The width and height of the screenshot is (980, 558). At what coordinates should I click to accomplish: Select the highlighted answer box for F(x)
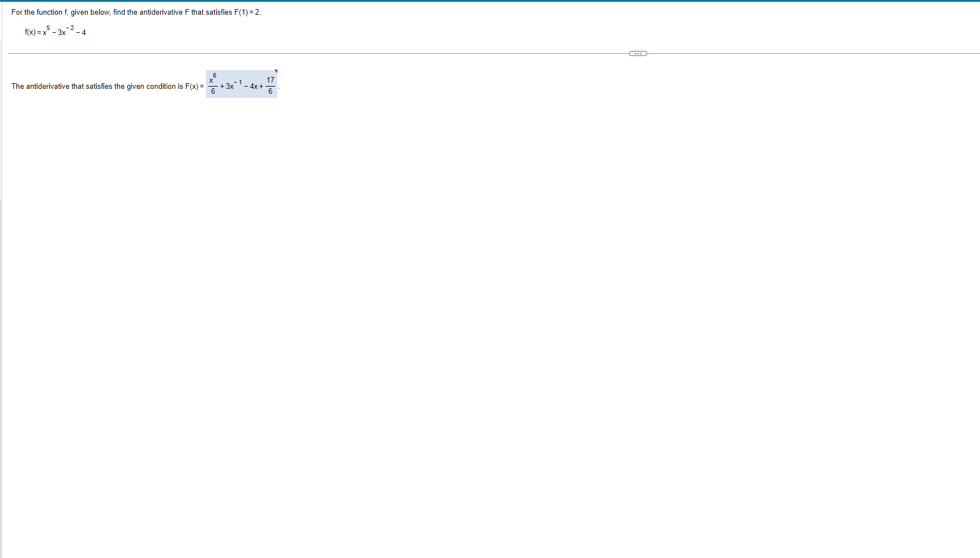point(241,84)
